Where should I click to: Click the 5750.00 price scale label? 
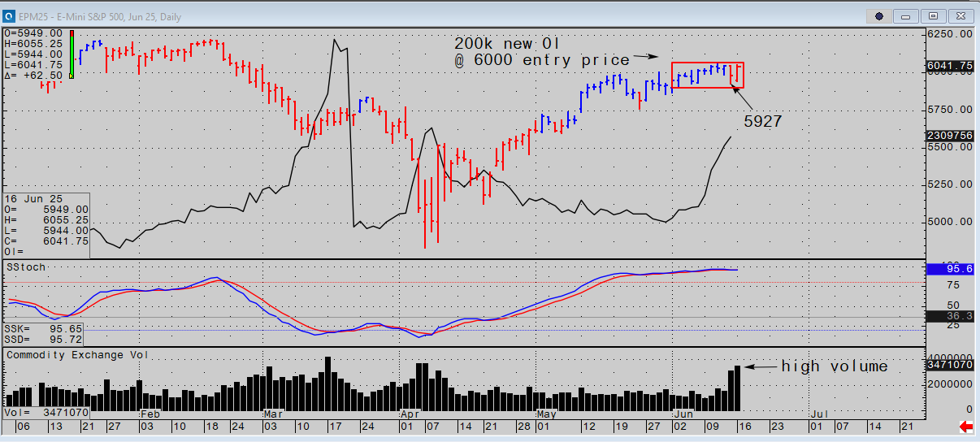(951, 110)
